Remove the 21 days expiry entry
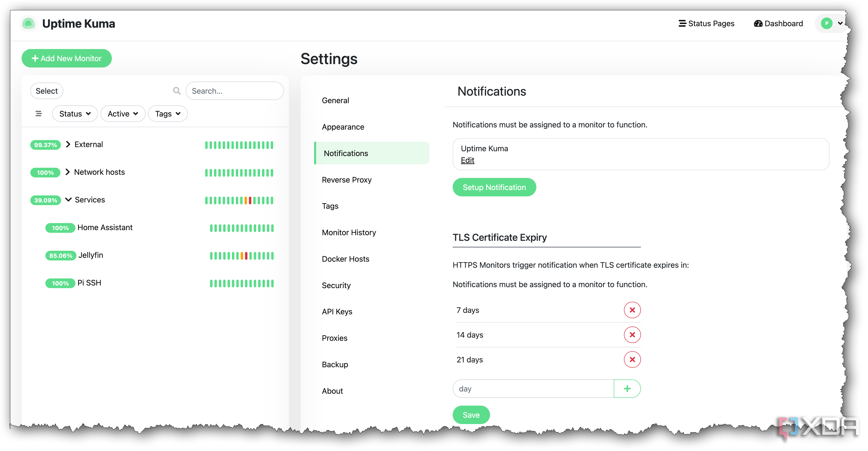 click(x=632, y=359)
